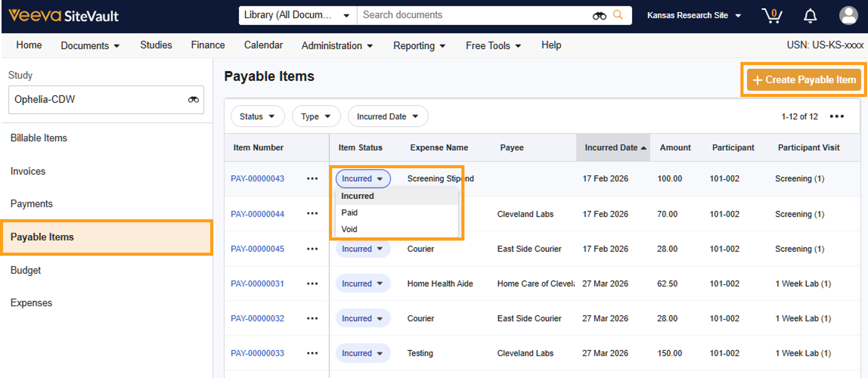Expand the Status filter dropdown
The width and height of the screenshot is (868, 378).
257,117
